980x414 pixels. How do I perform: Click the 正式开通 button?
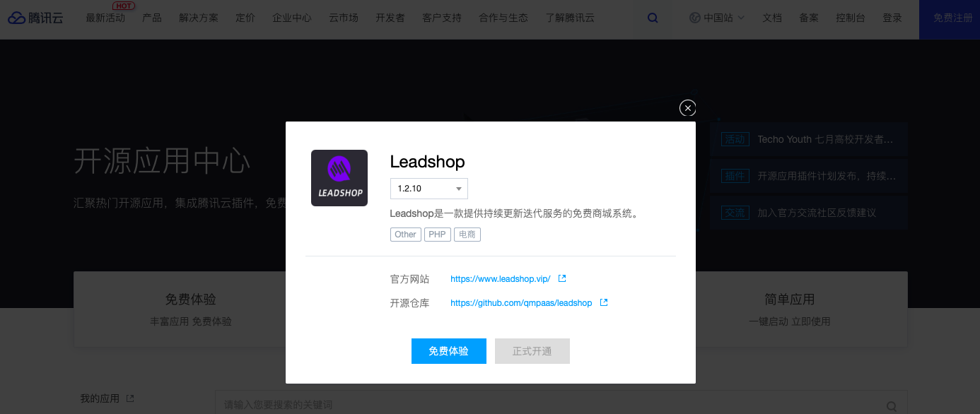[x=532, y=351]
